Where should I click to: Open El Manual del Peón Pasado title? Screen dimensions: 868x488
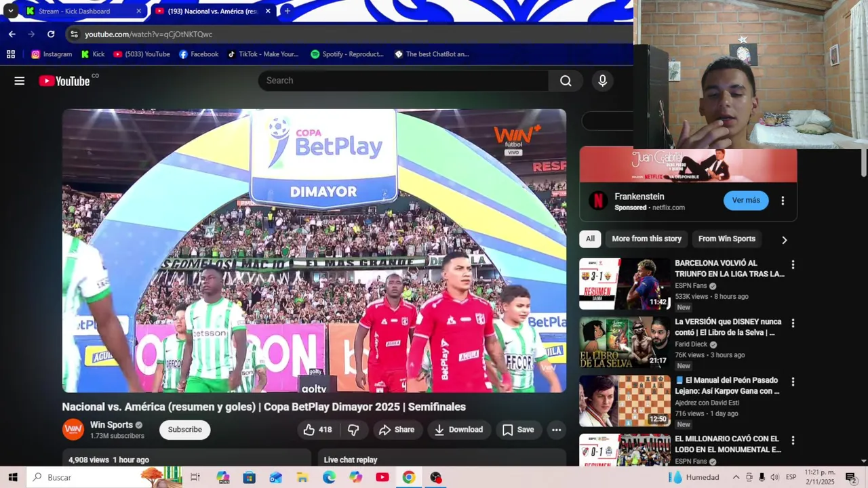point(728,386)
